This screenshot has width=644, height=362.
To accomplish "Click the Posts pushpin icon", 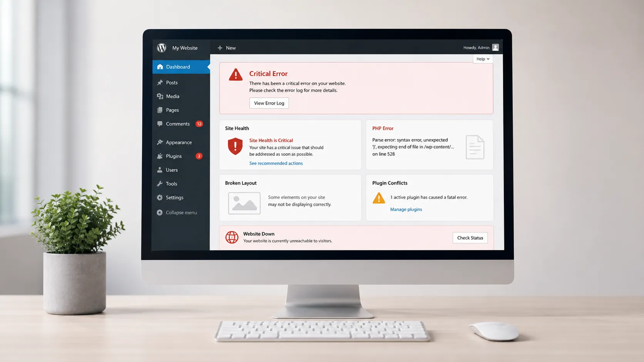I will (160, 82).
